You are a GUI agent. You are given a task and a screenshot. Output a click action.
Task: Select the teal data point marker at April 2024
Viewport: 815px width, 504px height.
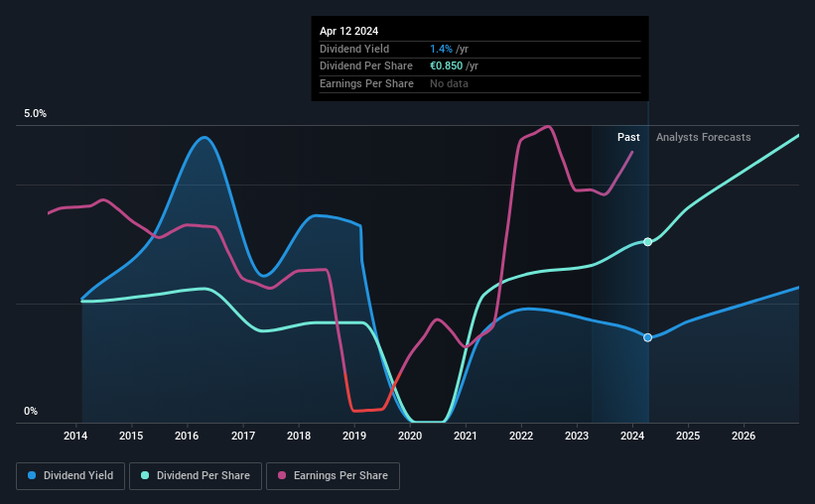click(647, 242)
